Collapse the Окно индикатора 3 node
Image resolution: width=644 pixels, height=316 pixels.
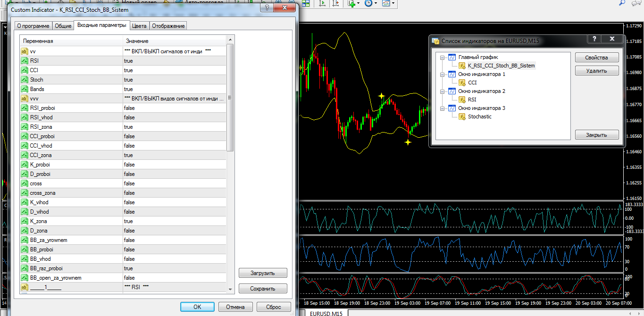point(443,108)
